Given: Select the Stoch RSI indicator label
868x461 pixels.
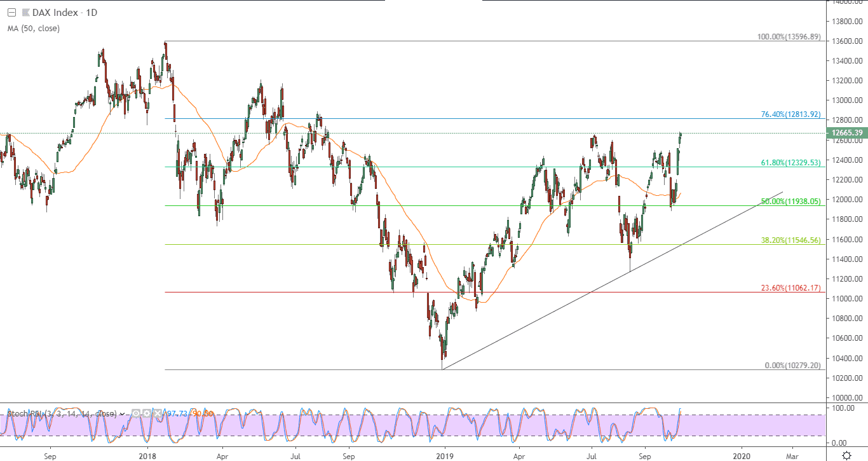Looking at the screenshot, I should coord(62,413).
